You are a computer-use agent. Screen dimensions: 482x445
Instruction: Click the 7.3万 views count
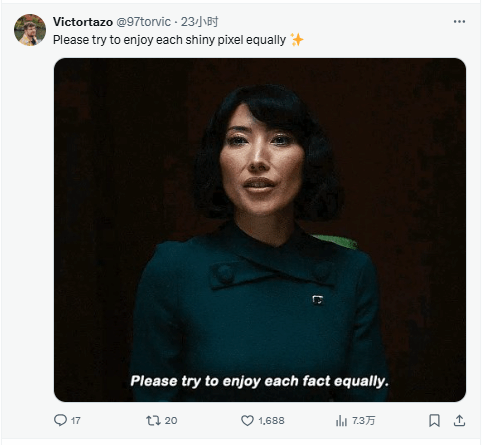coord(363,421)
